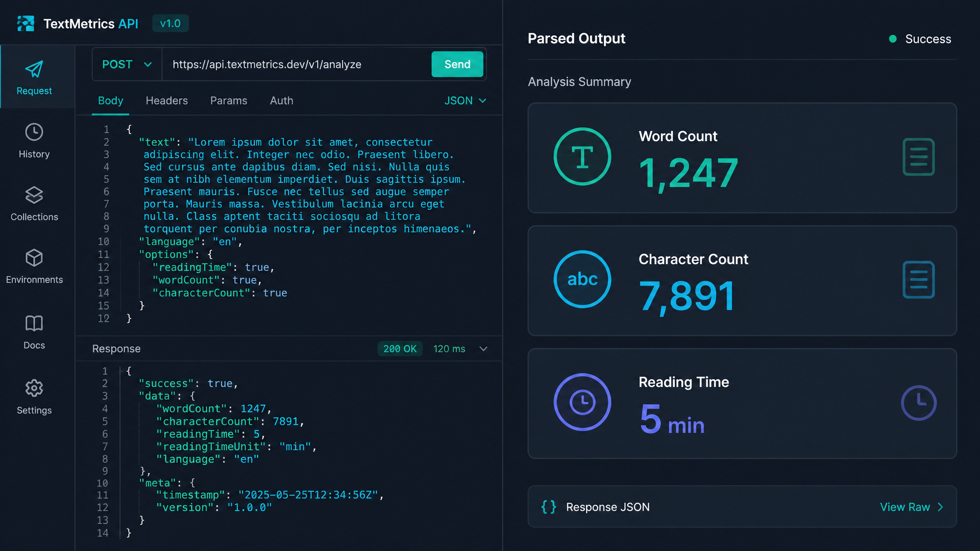Click "version": "1.0.0" in response
This screenshot has height=551, width=980.
pos(214,507)
